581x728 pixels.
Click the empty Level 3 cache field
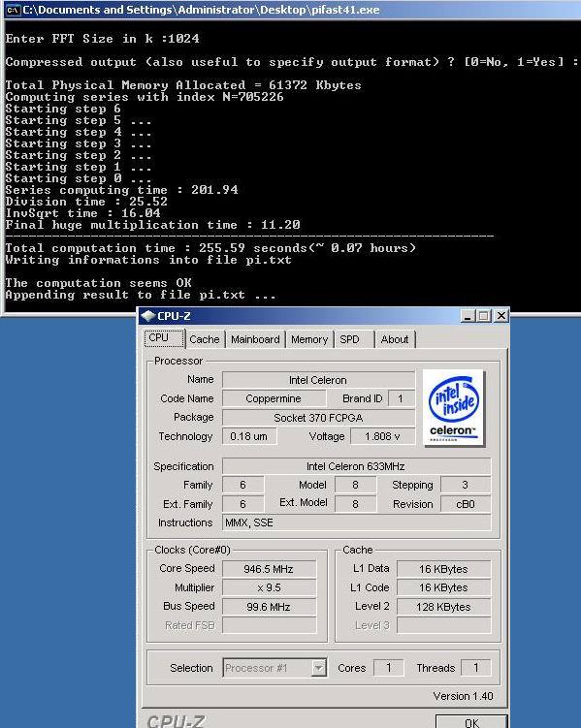click(443, 625)
